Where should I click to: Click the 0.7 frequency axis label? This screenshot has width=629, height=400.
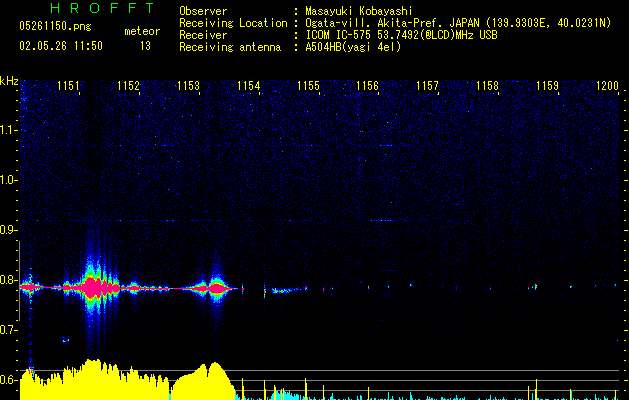click(x=8, y=330)
